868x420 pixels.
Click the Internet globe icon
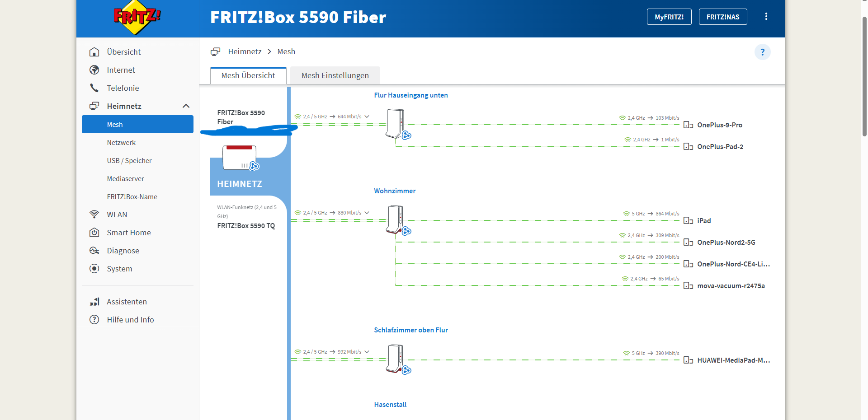tap(94, 70)
